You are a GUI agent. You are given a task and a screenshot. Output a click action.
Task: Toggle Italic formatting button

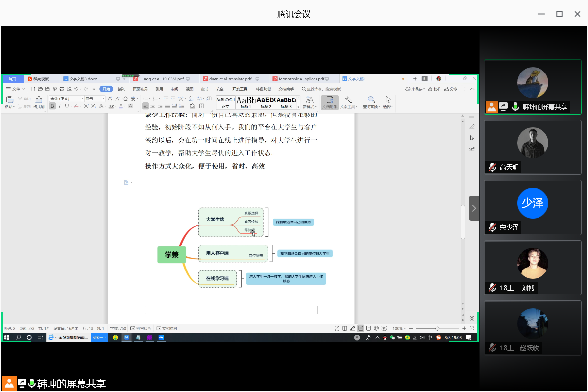tap(60, 106)
